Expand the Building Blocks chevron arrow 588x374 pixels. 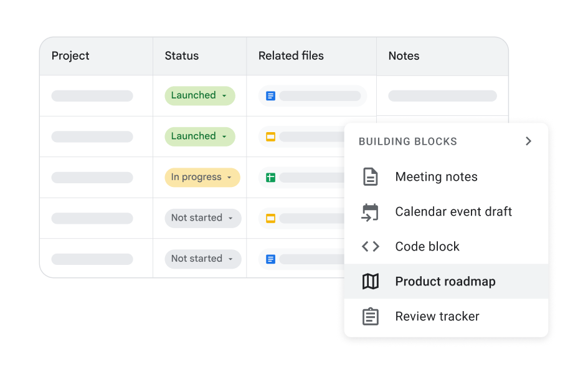528,141
